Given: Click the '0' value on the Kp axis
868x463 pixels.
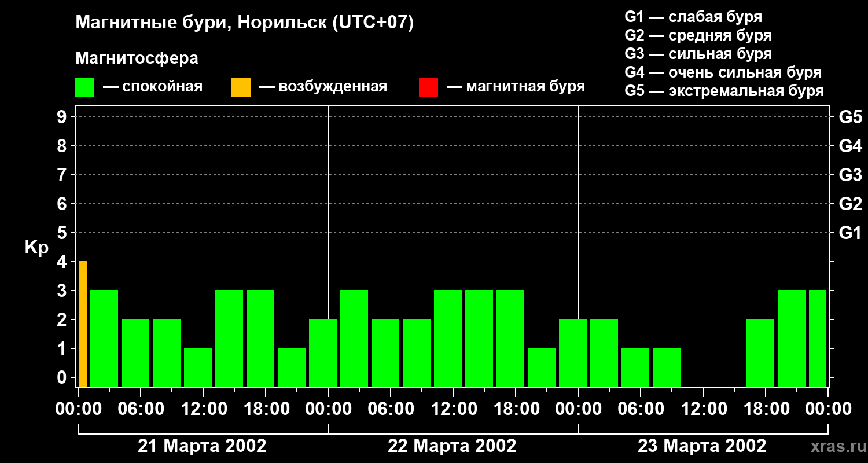Looking at the screenshot, I should (62, 377).
